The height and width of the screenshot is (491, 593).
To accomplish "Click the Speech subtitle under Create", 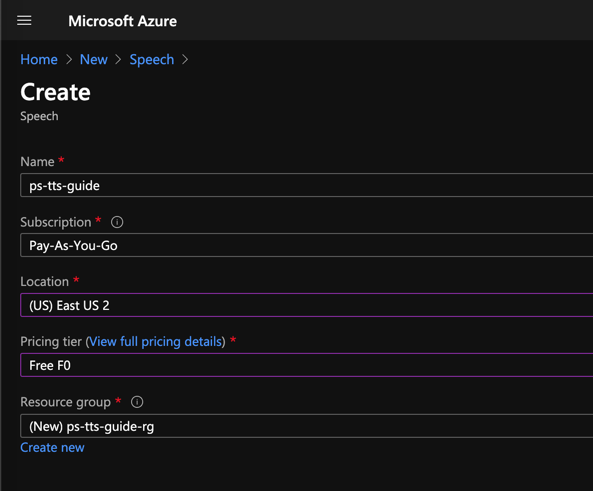I will (x=39, y=116).
